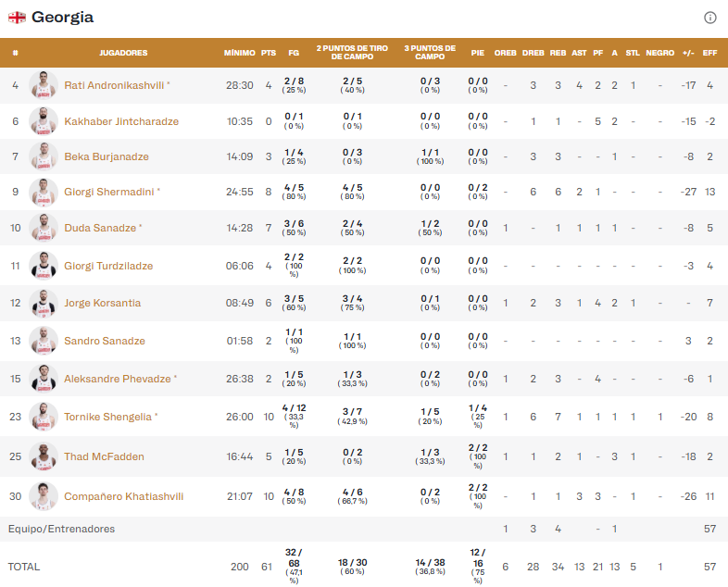Click the JUGADORES column header

(123, 53)
